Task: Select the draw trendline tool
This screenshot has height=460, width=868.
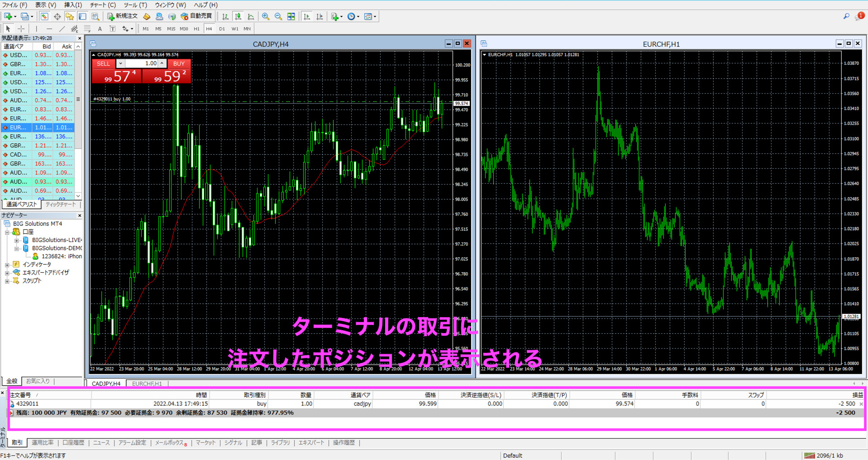Action: click(x=62, y=28)
